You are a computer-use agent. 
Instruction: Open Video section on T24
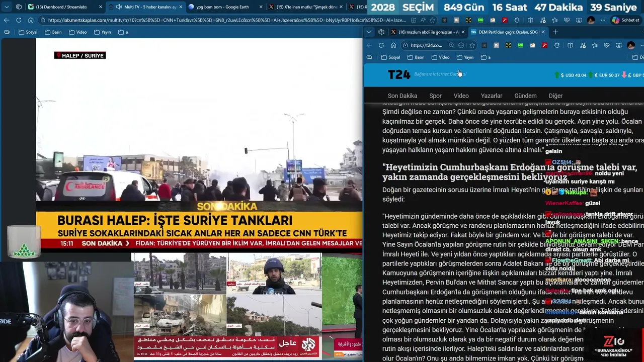(461, 96)
